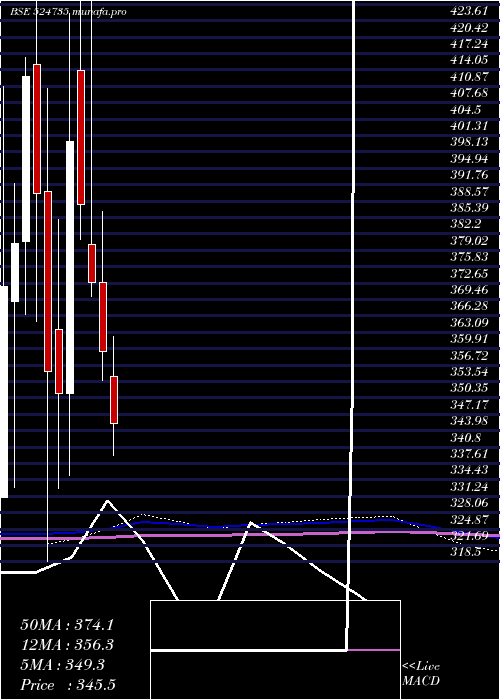Click the 'Price : 345.5' value
500x700 pixels.
pyautogui.click(x=68, y=685)
